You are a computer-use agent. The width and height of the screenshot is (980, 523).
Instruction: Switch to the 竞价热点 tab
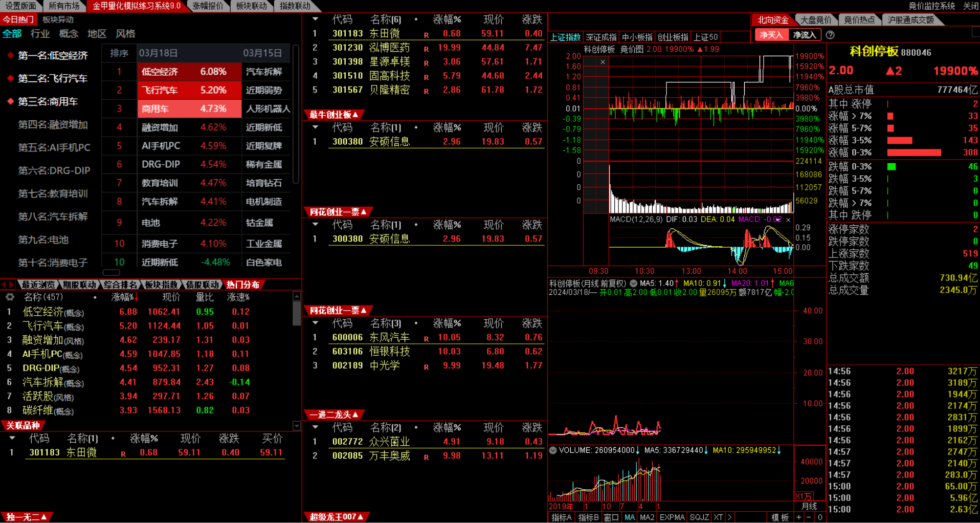[859, 20]
